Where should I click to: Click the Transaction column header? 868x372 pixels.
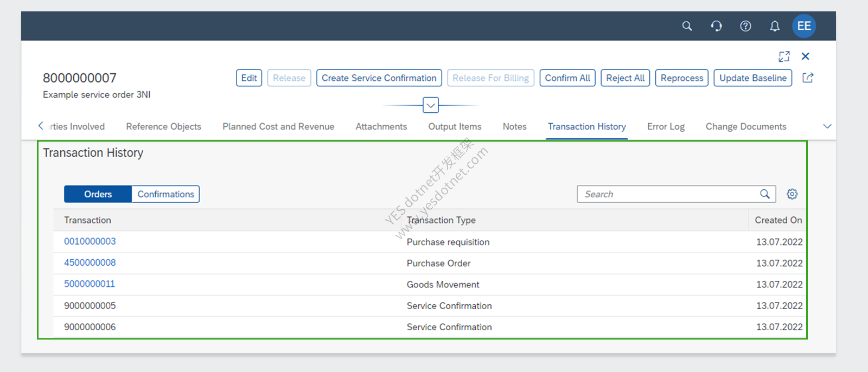coord(87,220)
